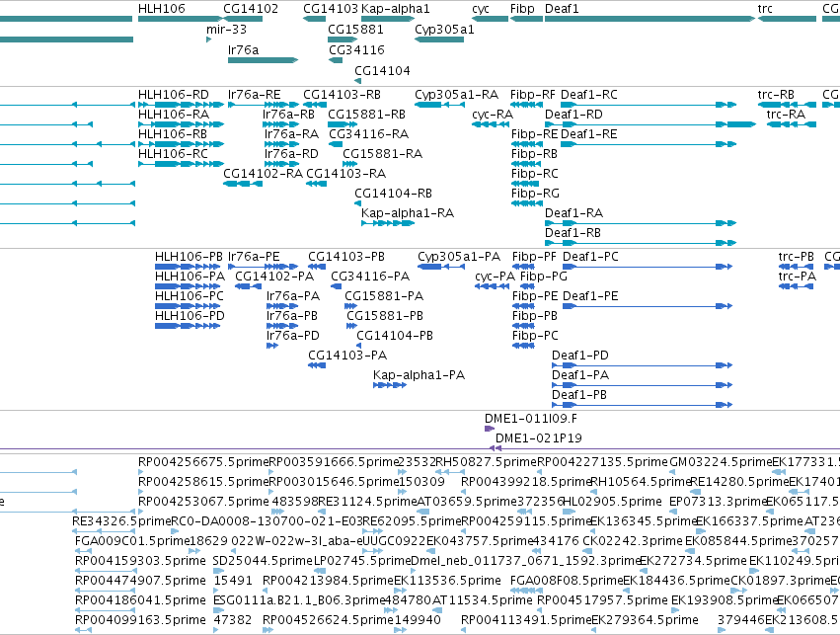Image resolution: width=840 pixels, height=635 pixels.
Task: Select transcript Ir76a-RE
Action: coord(264,105)
